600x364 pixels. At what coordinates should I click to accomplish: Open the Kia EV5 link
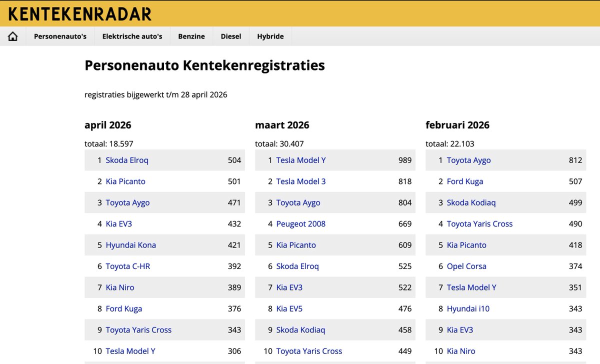[289, 309]
